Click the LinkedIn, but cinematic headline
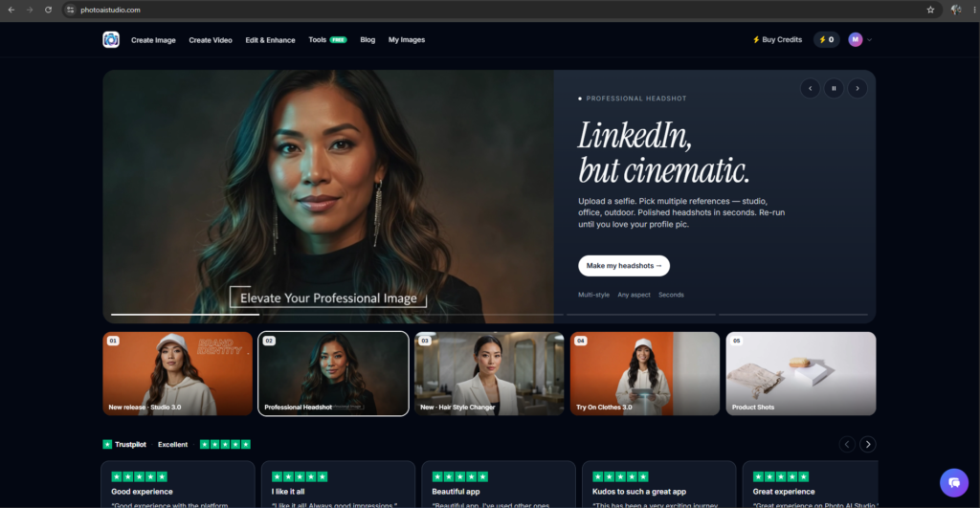This screenshot has height=508, width=980. click(663, 152)
